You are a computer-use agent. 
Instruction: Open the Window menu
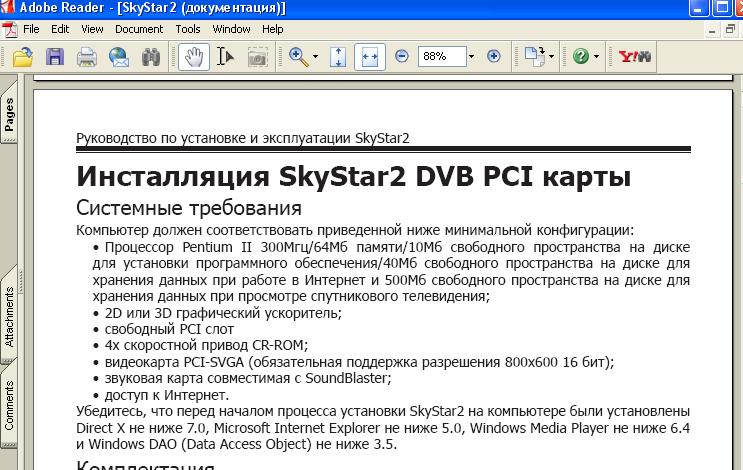231,29
